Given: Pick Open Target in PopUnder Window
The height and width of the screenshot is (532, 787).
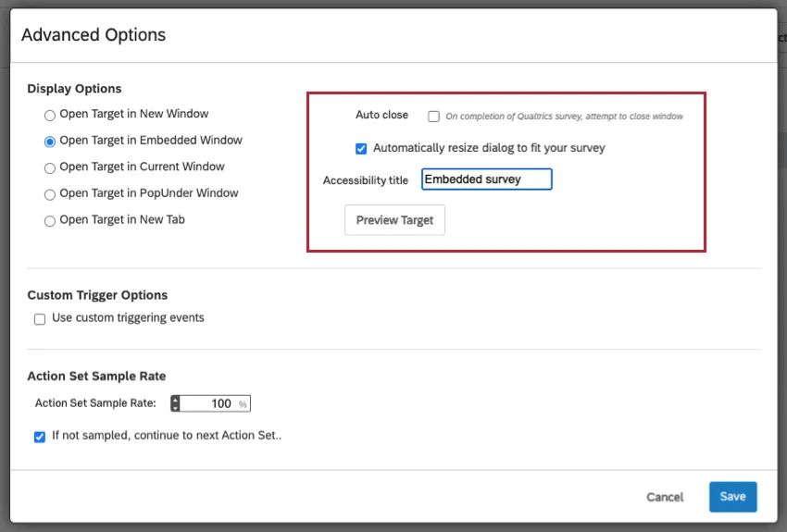Looking at the screenshot, I should click(50, 194).
